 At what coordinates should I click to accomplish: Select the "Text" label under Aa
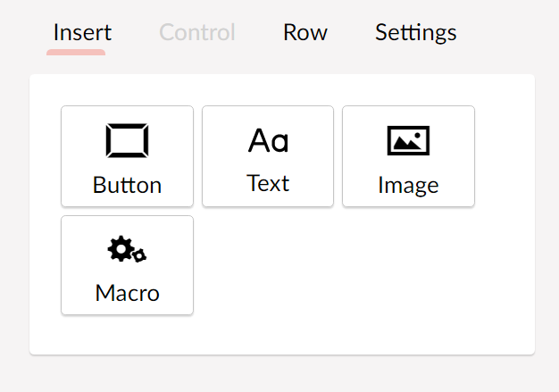point(268,183)
